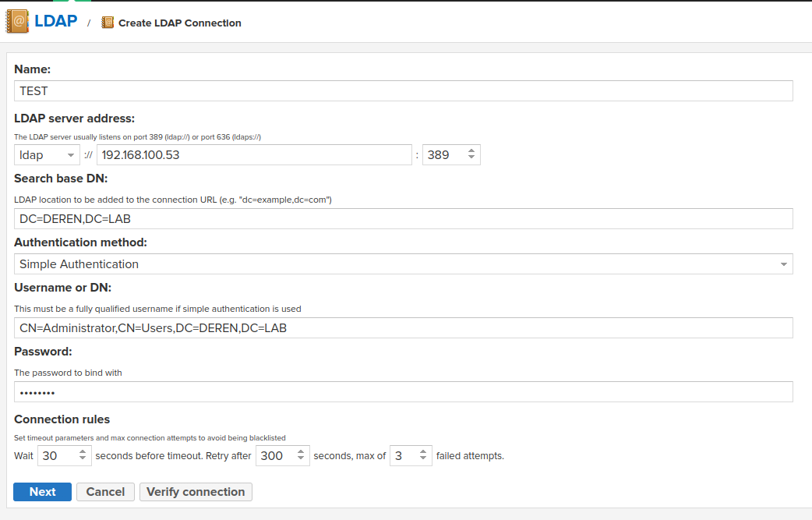Open the ldap protocol dropdown

point(47,155)
